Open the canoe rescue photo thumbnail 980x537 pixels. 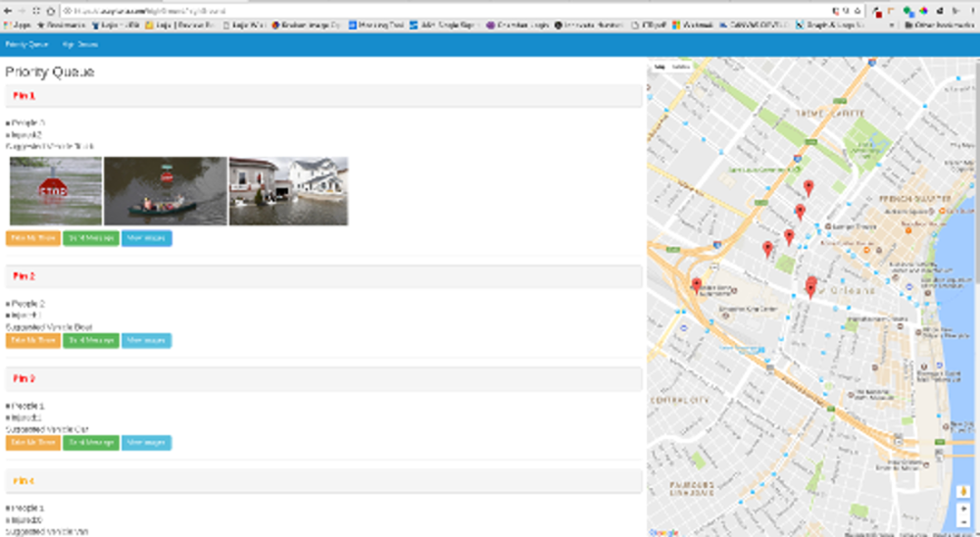click(166, 191)
